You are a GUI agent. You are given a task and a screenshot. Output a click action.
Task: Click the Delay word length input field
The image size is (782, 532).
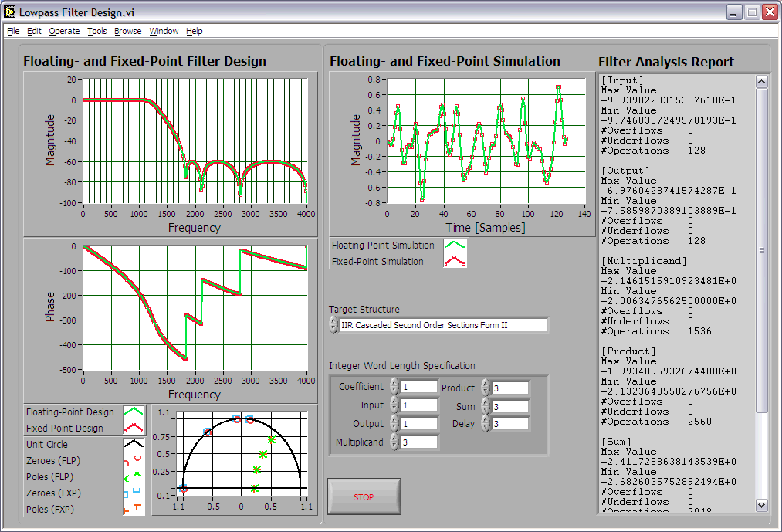pyautogui.click(x=509, y=424)
